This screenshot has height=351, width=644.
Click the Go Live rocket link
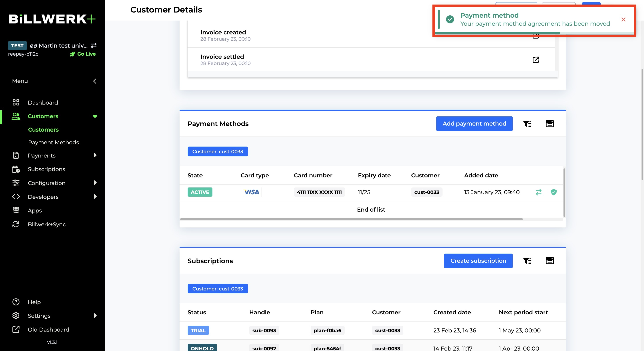(x=83, y=54)
